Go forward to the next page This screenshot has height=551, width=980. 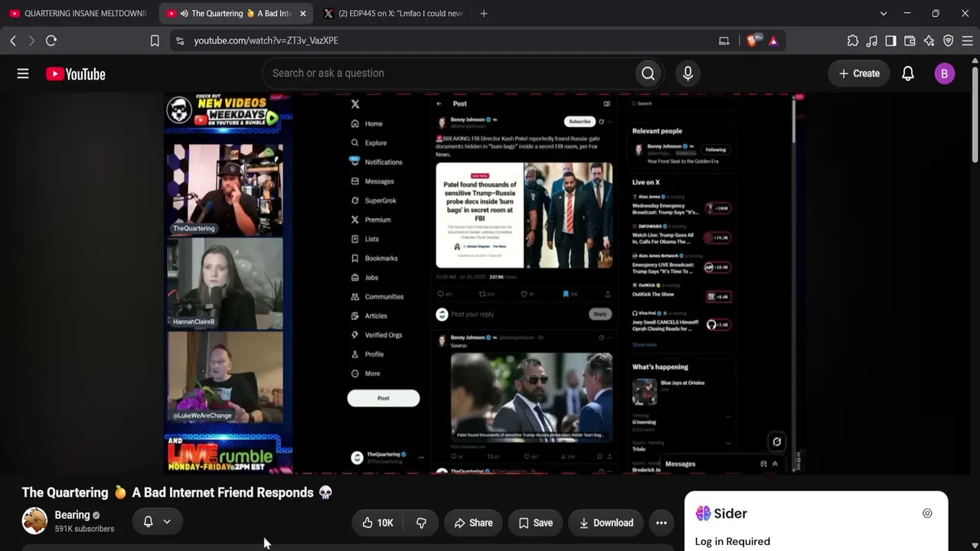31,41
